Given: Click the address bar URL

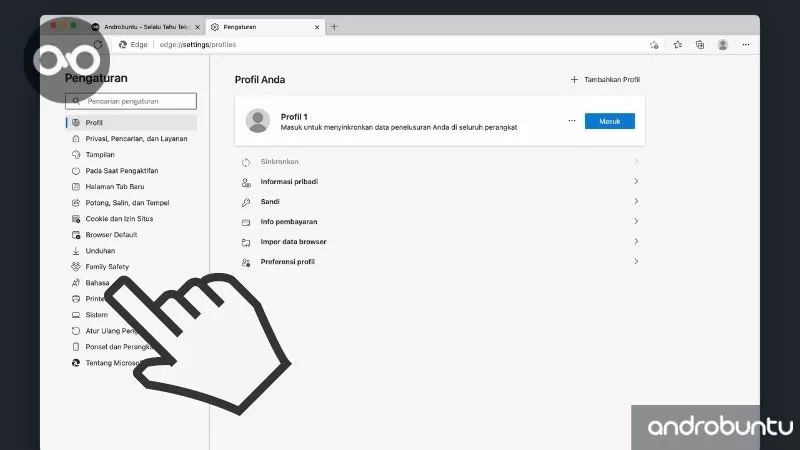Looking at the screenshot, I should click(198, 45).
